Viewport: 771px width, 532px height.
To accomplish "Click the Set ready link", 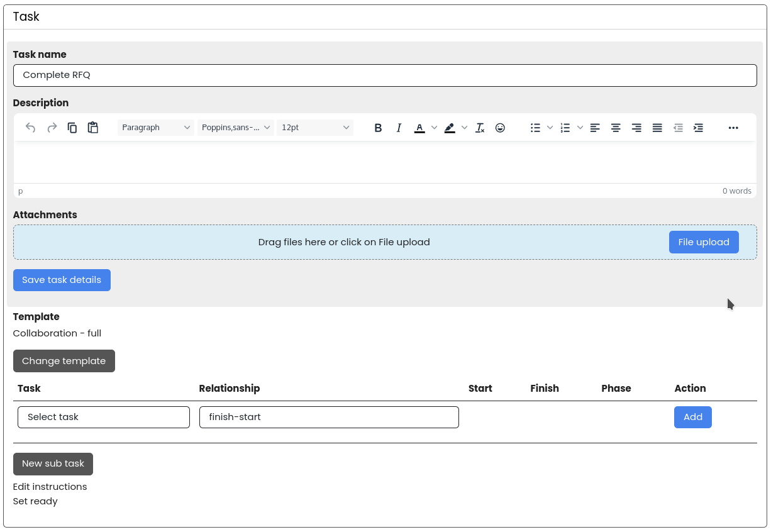I will click(x=35, y=501).
